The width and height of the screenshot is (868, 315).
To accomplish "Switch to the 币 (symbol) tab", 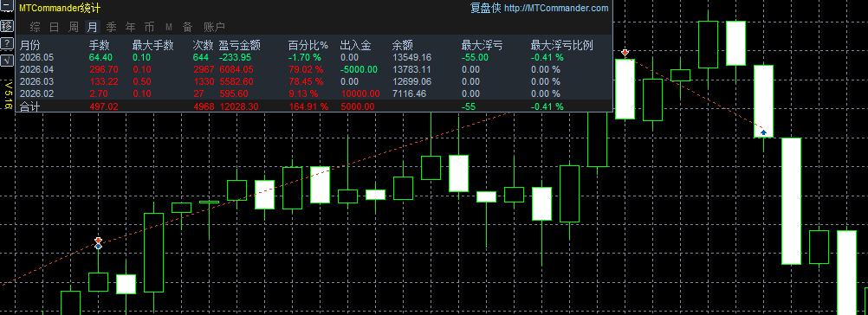I will point(150,27).
